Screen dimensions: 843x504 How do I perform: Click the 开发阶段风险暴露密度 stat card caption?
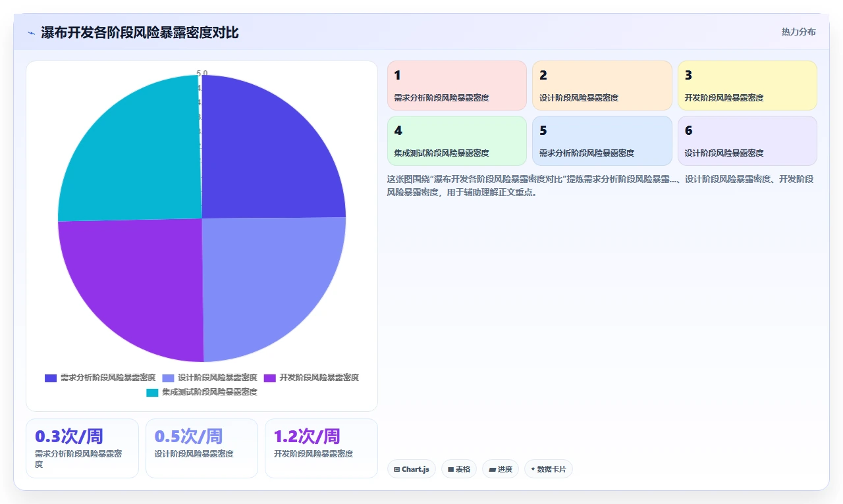(313, 454)
